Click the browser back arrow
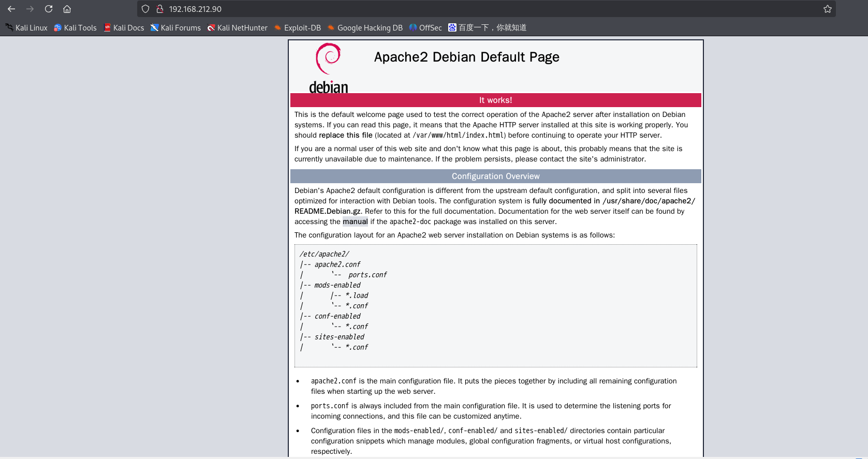 (x=11, y=9)
